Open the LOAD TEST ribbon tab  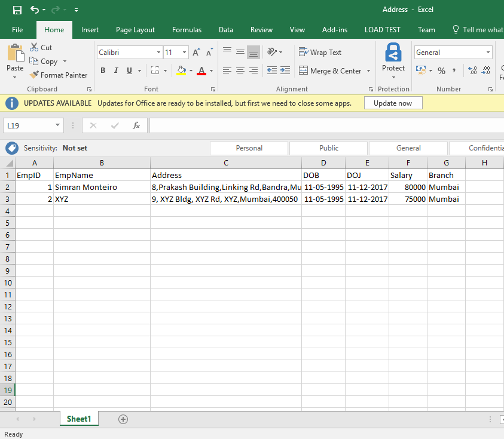pyautogui.click(x=383, y=29)
